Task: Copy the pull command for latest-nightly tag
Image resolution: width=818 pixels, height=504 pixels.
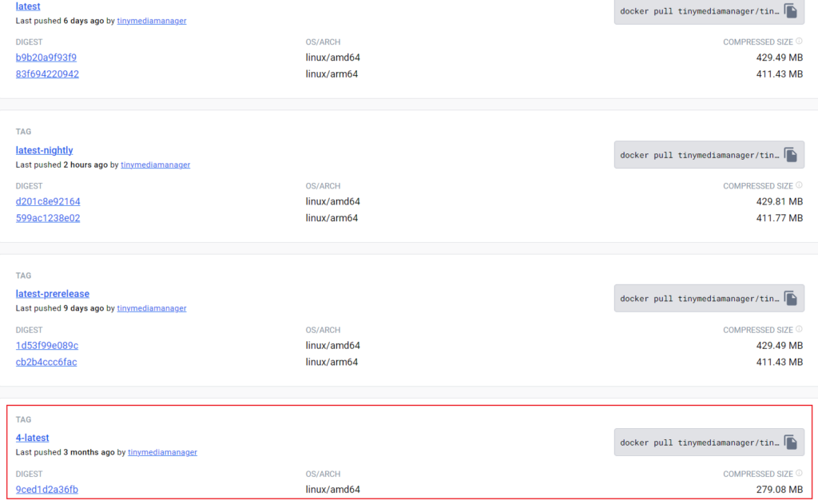Action: pos(790,155)
